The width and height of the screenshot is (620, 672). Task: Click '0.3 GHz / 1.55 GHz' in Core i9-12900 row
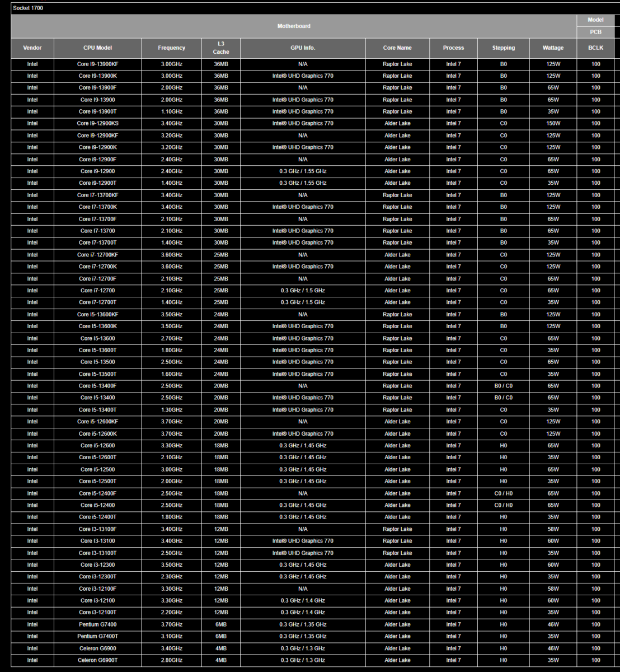click(303, 171)
